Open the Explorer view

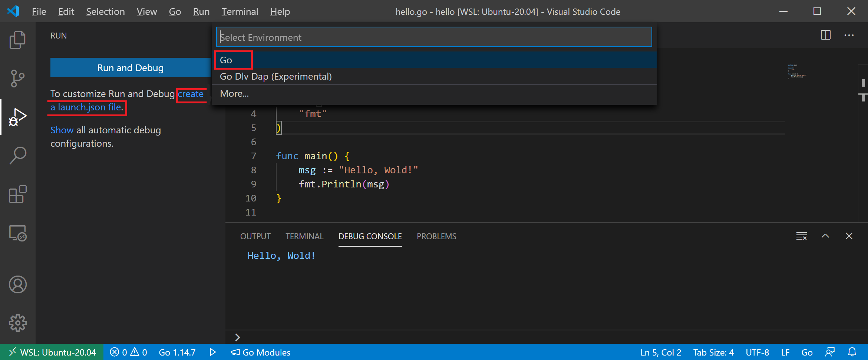coord(17,40)
